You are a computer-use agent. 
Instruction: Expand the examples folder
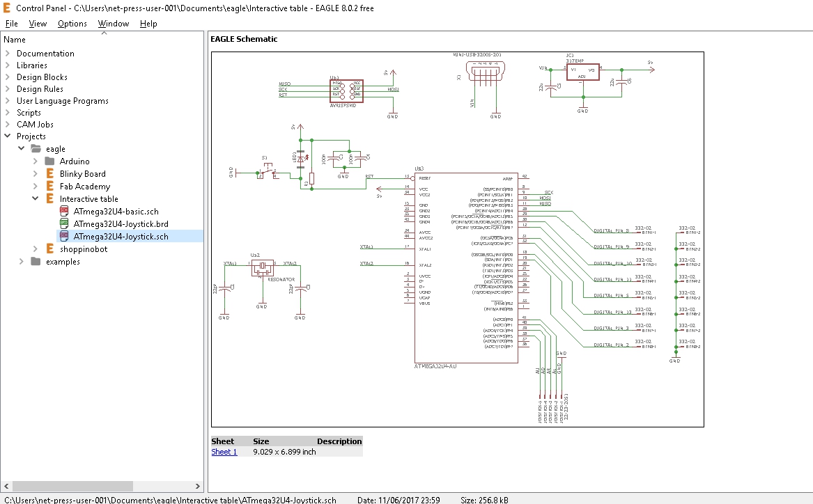(x=22, y=262)
